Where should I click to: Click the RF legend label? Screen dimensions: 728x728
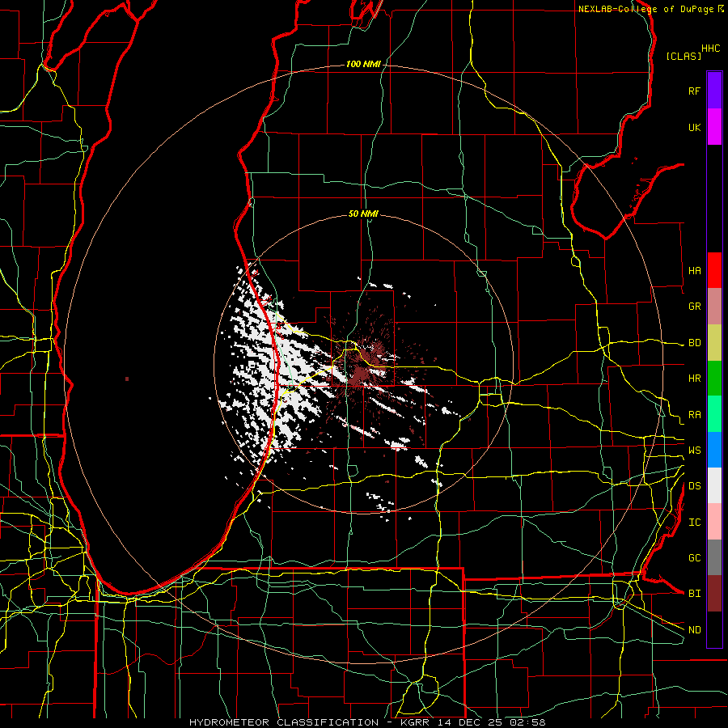[x=694, y=91]
